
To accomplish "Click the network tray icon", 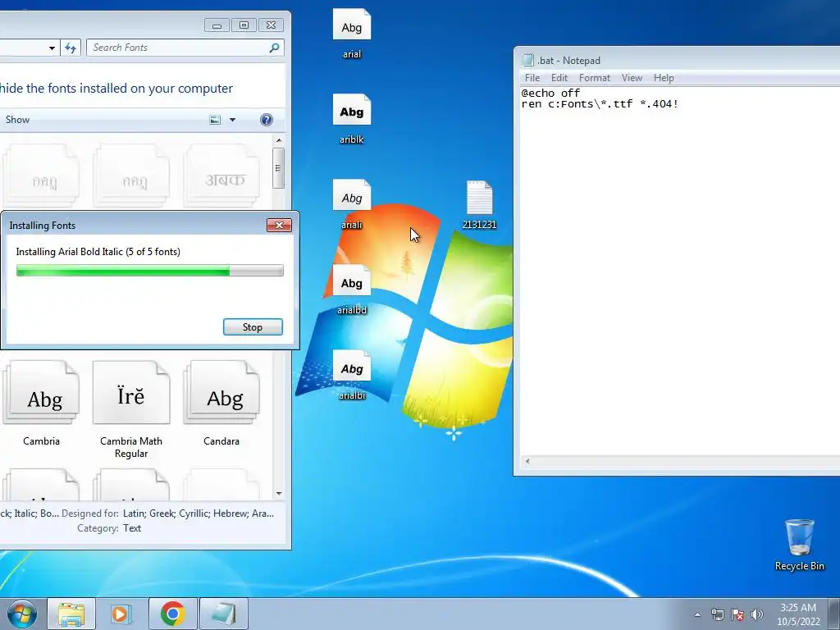I will [x=717, y=614].
